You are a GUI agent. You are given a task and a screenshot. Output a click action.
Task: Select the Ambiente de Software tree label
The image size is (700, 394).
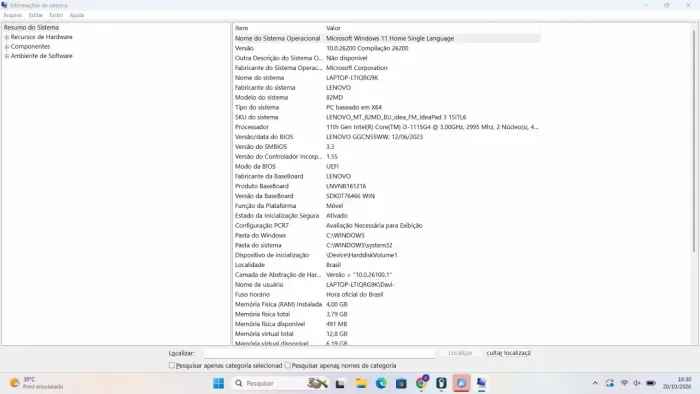coord(42,56)
